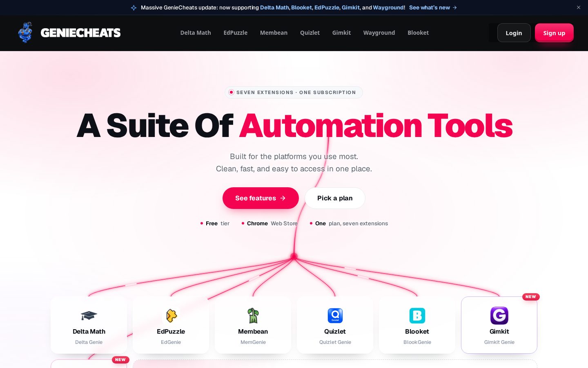Click the Seven Extensions One Subscription badge
The width and height of the screenshot is (588, 368).
pos(294,92)
